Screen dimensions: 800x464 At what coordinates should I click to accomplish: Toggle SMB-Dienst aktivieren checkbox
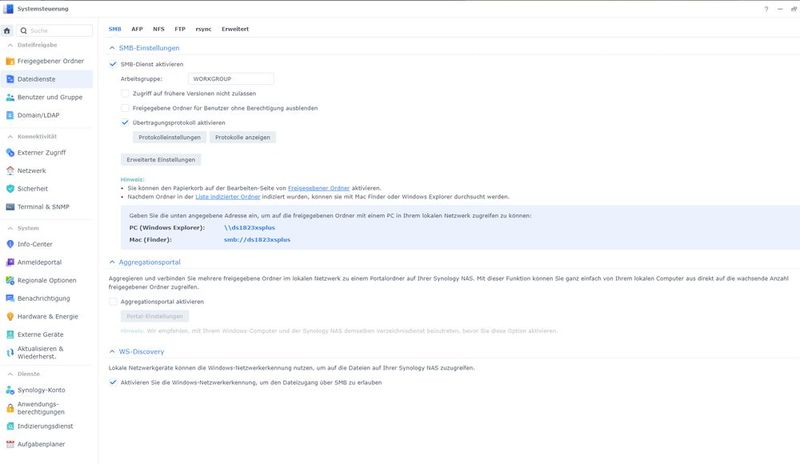tap(113, 64)
